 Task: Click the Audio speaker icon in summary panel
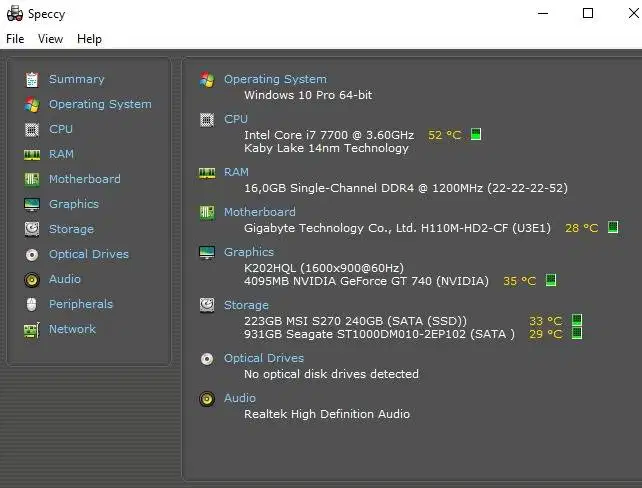[207, 399]
